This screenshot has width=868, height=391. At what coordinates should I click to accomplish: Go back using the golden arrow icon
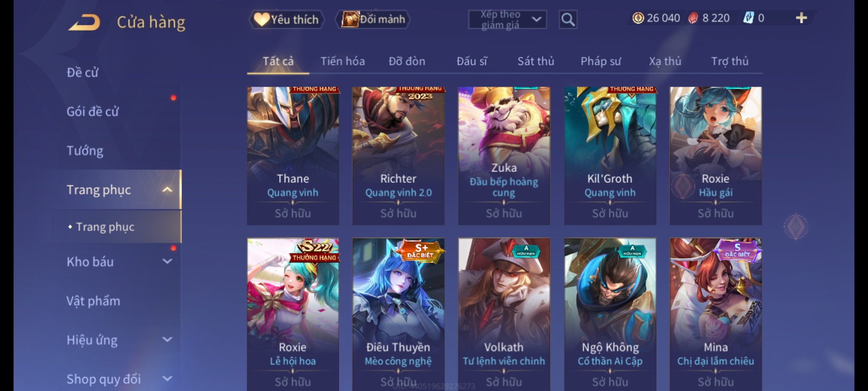tap(84, 22)
